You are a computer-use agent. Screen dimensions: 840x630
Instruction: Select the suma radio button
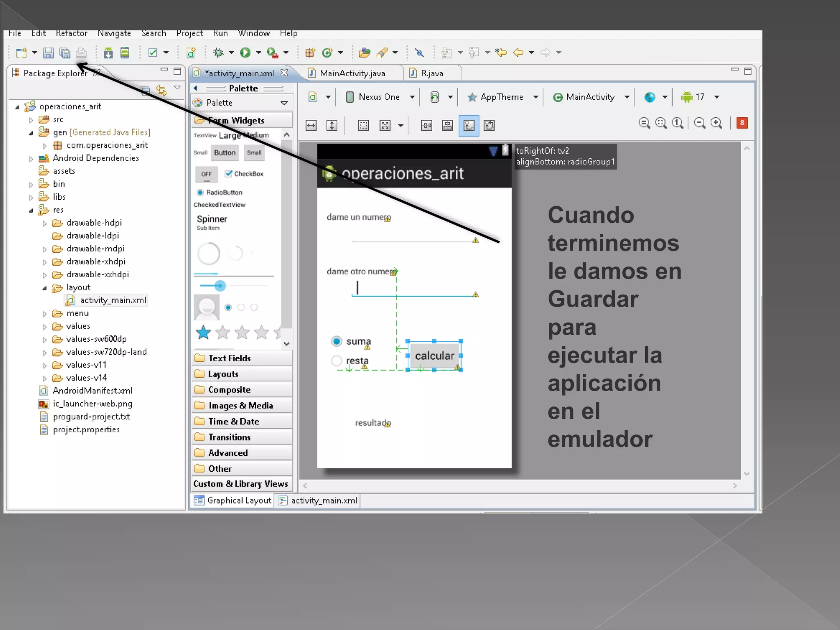tap(337, 341)
